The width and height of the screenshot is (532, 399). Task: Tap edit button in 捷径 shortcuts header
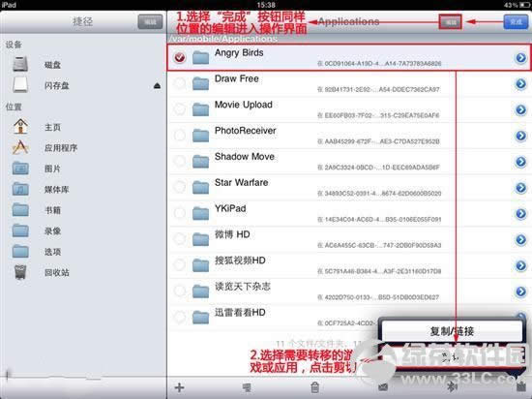150,21
